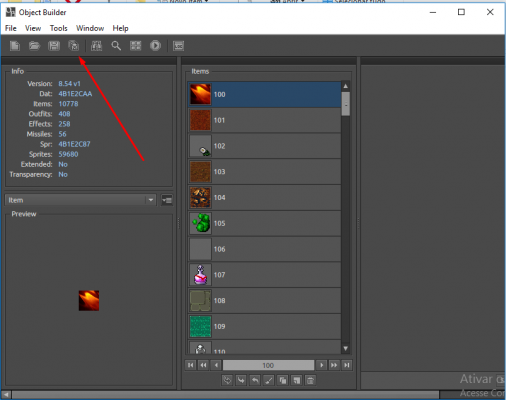Viewport: 506px width, 400px height.
Task: Click the Version value 8.54 v1
Action: pos(69,84)
